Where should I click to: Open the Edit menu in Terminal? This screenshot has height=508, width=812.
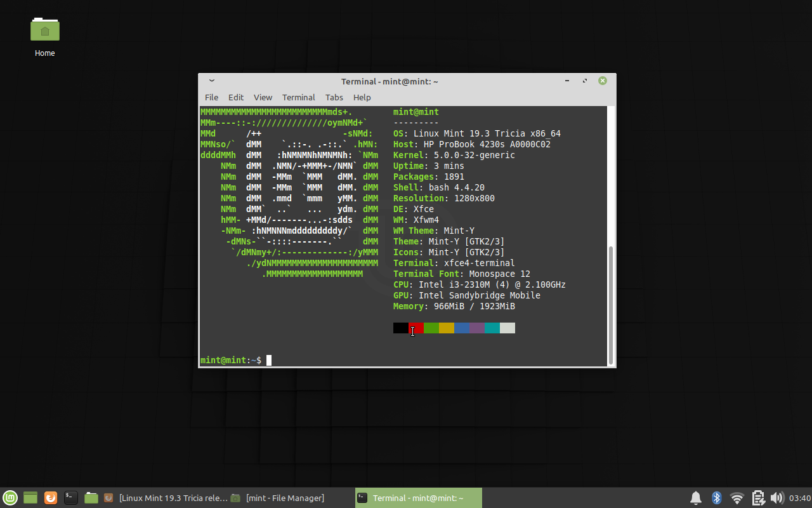pyautogui.click(x=236, y=97)
